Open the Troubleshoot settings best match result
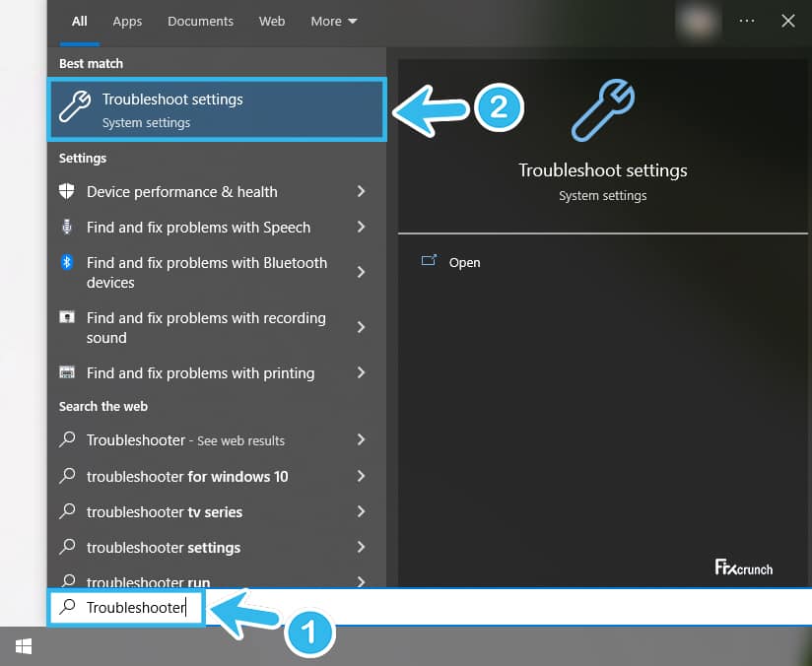Image resolution: width=812 pixels, height=666 pixels. coord(217,109)
